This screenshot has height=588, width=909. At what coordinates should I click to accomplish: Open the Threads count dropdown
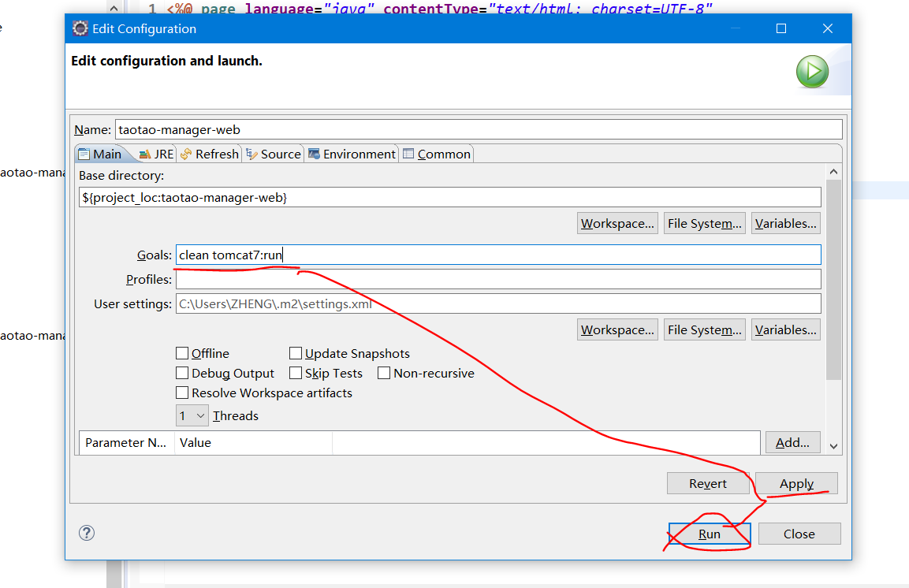point(192,416)
